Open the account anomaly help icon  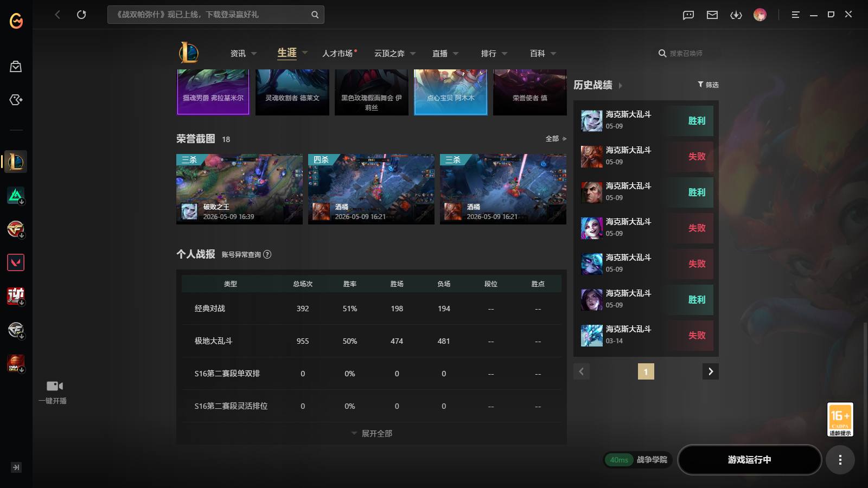click(x=267, y=254)
